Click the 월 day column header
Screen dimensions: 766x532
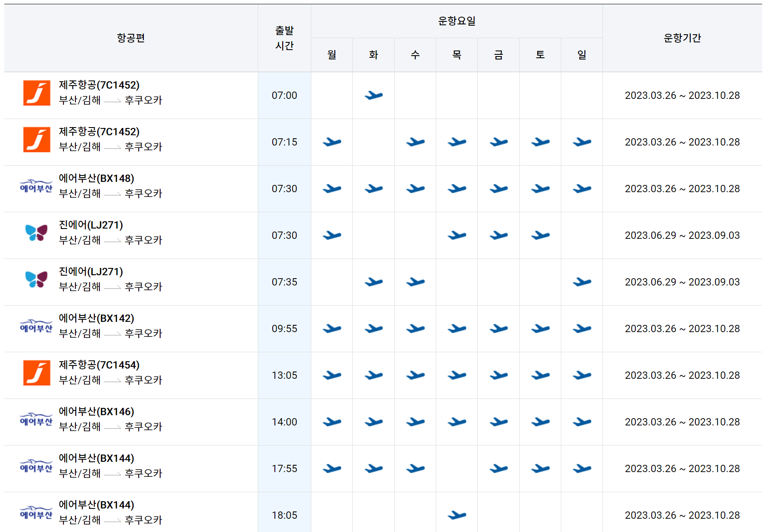[331, 54]
